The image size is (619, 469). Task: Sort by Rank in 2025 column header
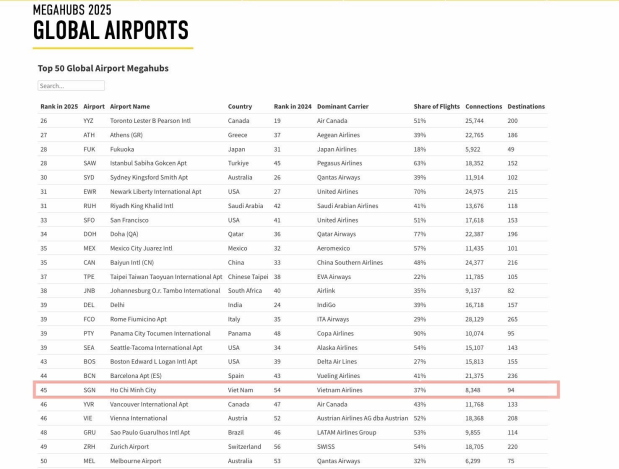59,106
